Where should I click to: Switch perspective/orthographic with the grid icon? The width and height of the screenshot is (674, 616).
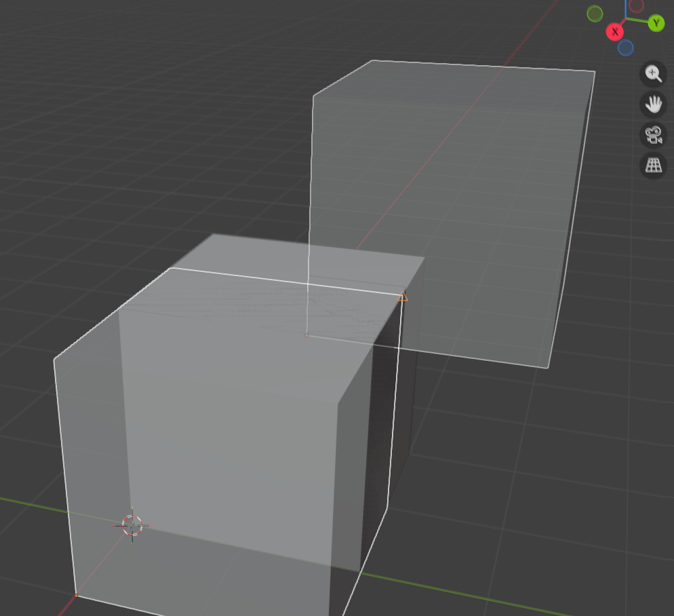pyautogui.click(x=653, y=166)
